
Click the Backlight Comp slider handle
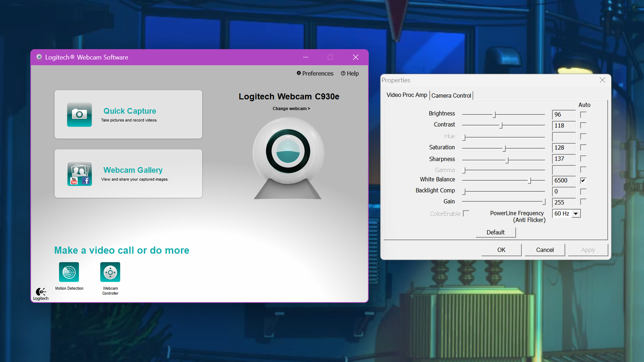point(464,192)
